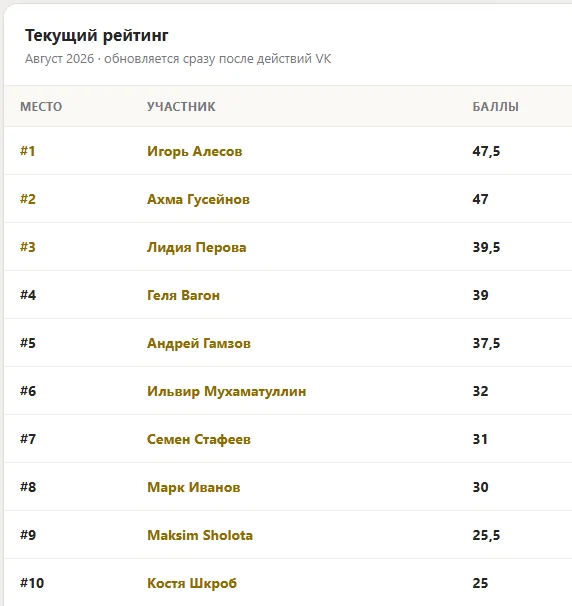Screen dimensions: 572x606
Task: Click the МЕСТО column header
Action: 41,107
